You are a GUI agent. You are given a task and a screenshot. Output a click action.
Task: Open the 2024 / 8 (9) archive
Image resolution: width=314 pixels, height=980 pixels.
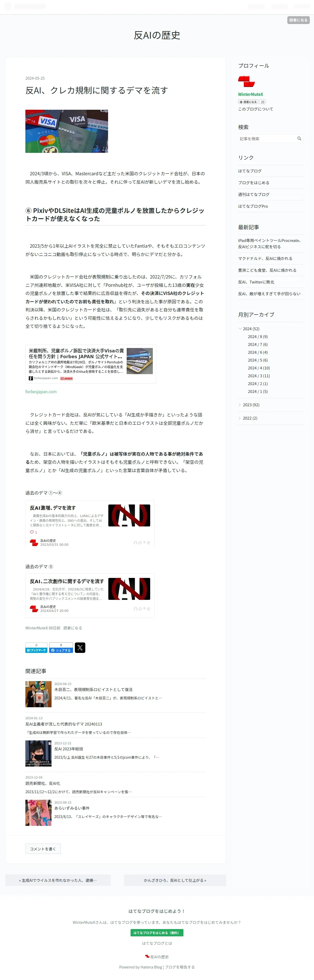257,337
